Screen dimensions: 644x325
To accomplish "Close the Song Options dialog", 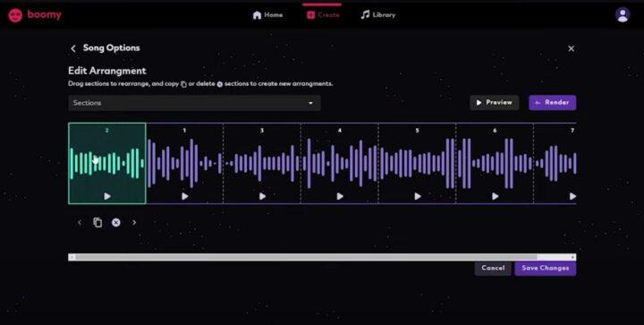I will click(x=571, y=48).
